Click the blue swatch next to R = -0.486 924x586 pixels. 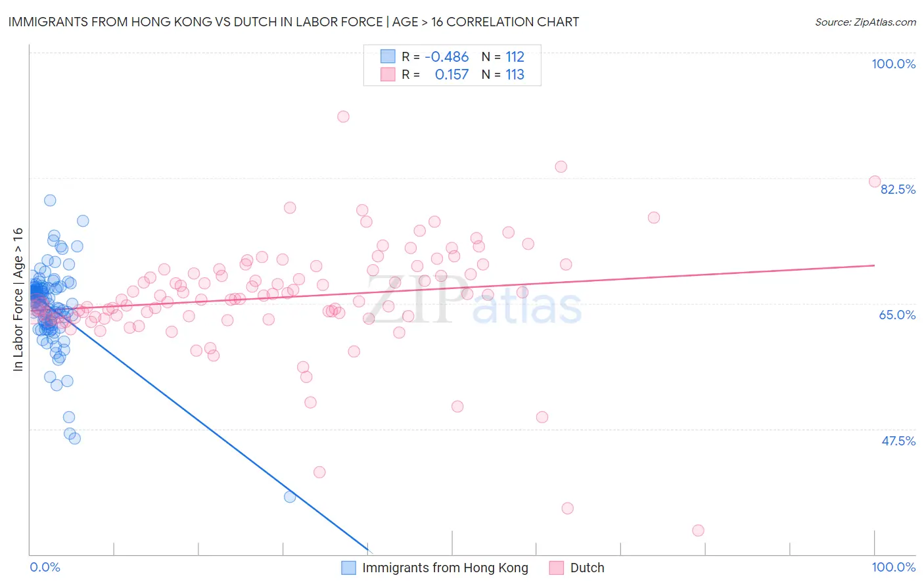[388, 56]
